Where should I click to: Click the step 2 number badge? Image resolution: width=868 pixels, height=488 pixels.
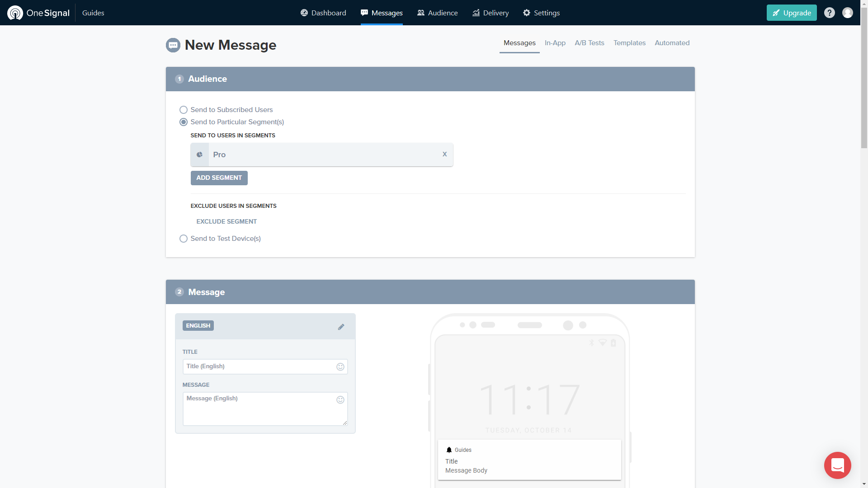coord(179,292)
